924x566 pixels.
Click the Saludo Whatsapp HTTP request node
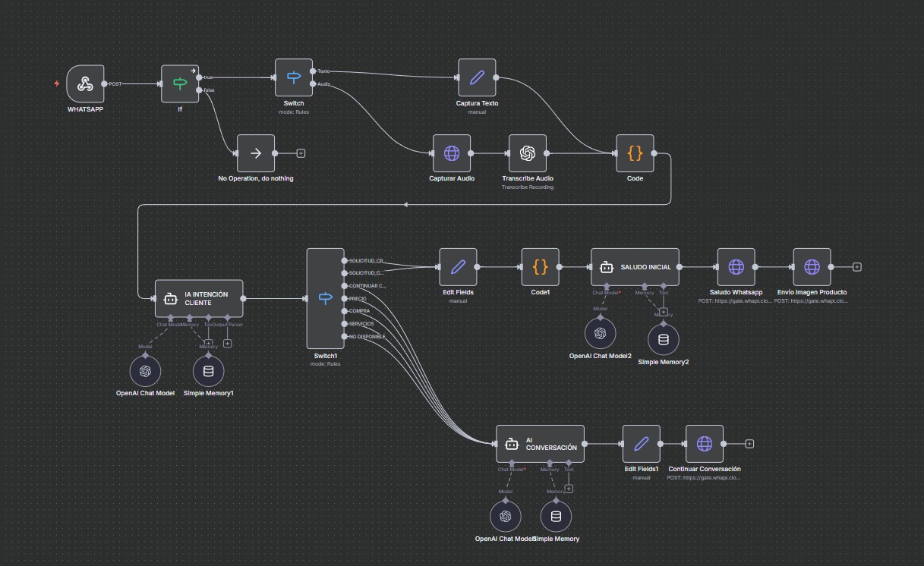click(736, 267)
